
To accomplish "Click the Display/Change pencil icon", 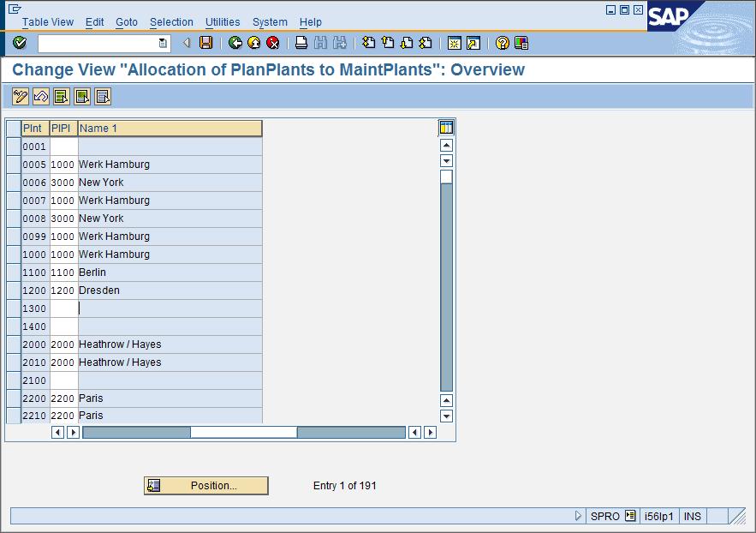I will click(x=21, y=97).
